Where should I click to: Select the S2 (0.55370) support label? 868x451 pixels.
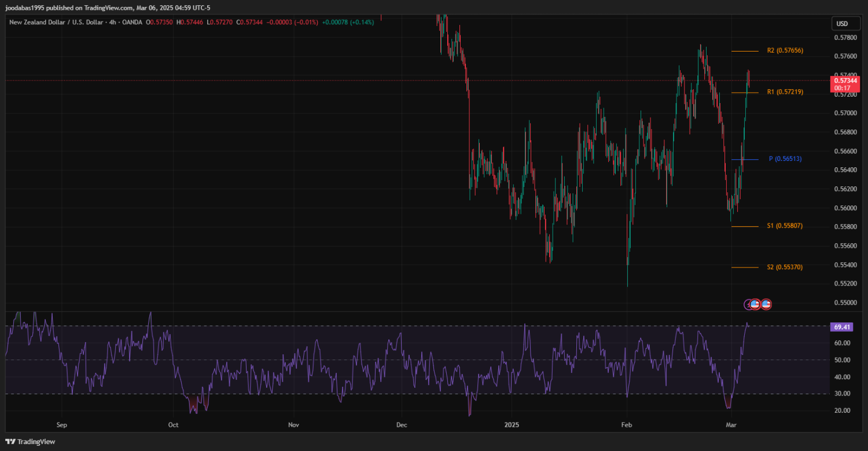point(785,267)
